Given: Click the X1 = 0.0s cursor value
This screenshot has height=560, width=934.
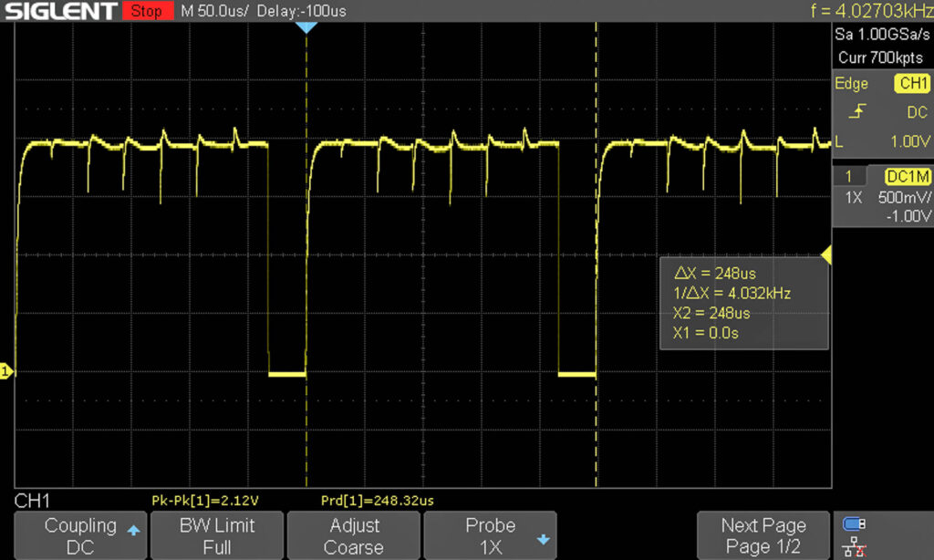Looking at the screenshot, I should [706, 332].
